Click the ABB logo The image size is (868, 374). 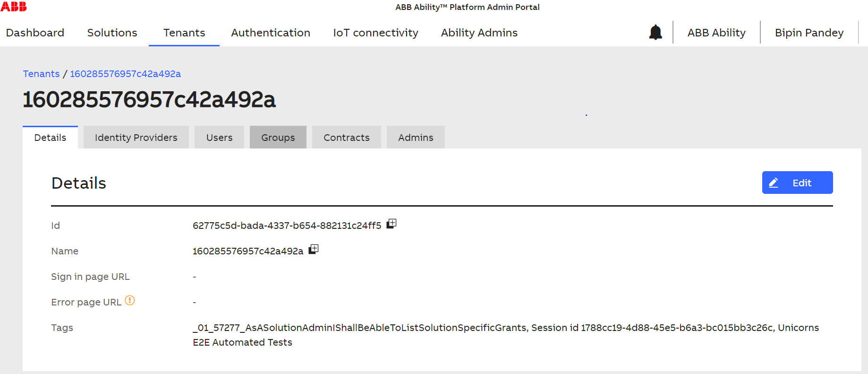pos(14,7)
